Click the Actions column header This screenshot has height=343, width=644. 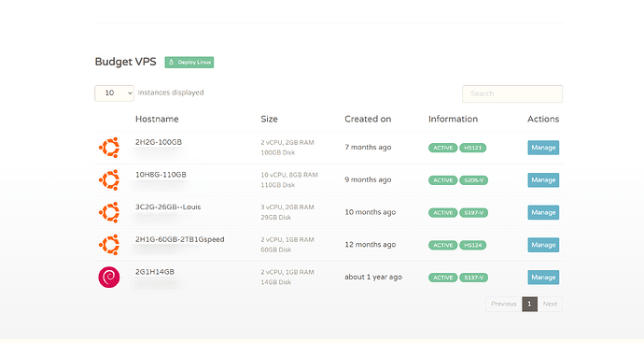pyautogui.click(x=543, y=119)
